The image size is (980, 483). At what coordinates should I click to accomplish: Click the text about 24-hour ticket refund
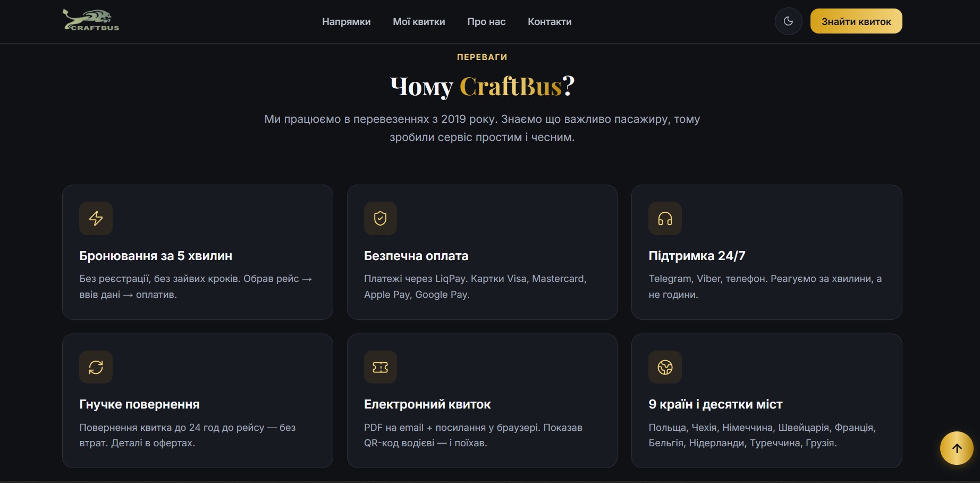[187, 435]
